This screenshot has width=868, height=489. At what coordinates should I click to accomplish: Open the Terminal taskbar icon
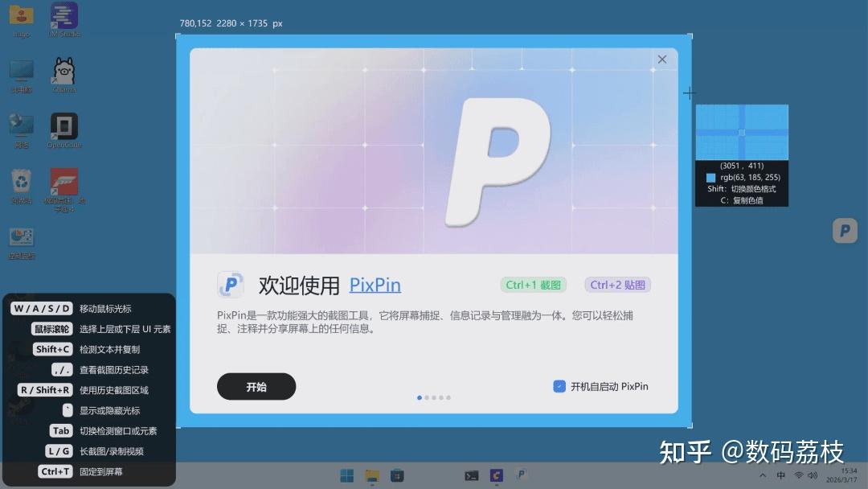[x=472, y=475]
